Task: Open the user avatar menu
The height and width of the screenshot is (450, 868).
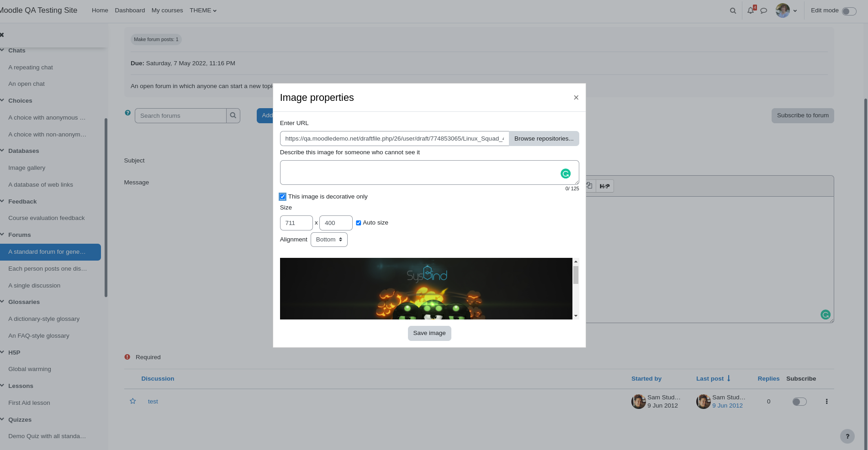Action: pyautogui.click(x=786, y=10)
